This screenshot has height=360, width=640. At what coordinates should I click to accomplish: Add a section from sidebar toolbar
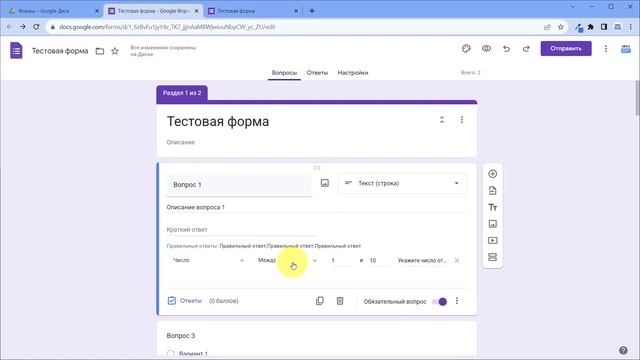click(x=493, y=257)
